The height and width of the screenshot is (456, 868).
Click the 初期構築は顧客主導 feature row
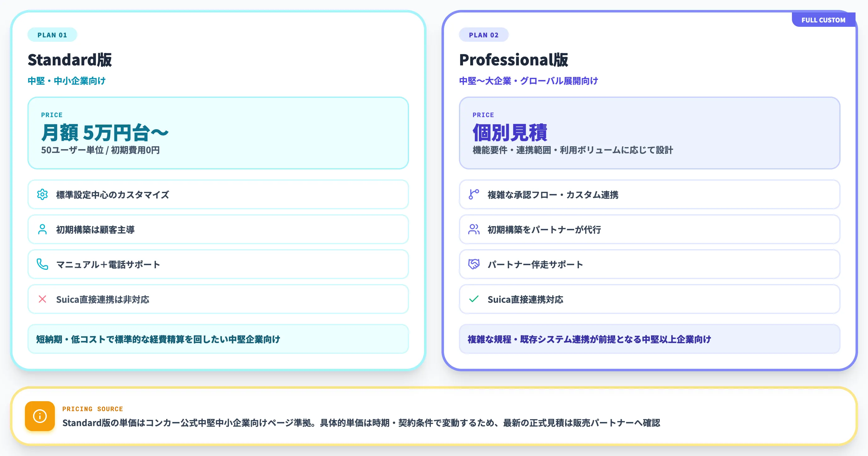pos(218,230)
